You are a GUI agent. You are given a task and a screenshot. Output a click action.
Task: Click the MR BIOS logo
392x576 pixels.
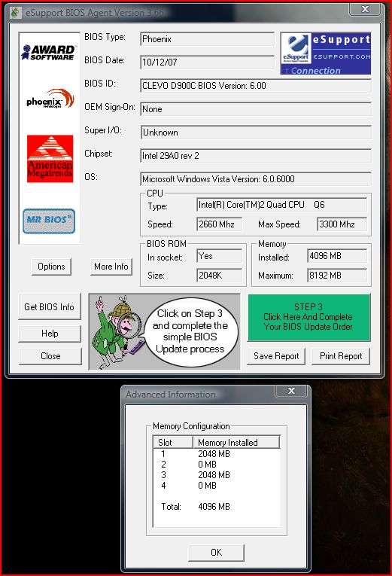tap(49, 221)
